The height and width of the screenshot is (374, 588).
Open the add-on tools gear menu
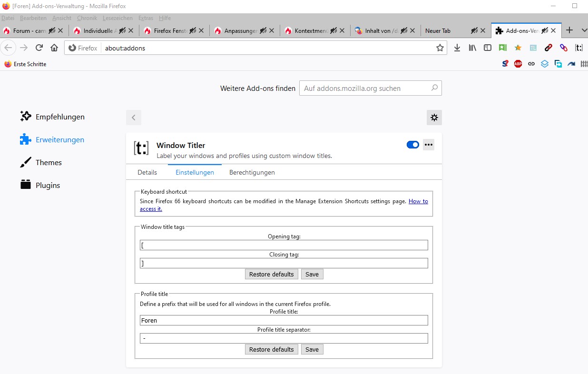[x=434, y=118]
